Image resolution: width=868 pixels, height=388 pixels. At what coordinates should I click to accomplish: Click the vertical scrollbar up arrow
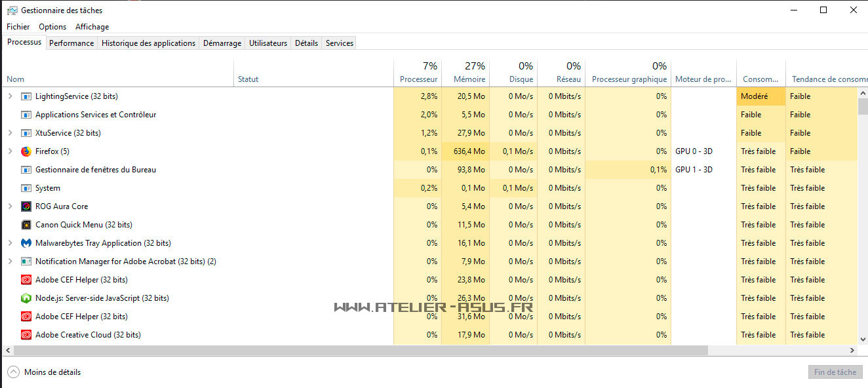point(862,93)
